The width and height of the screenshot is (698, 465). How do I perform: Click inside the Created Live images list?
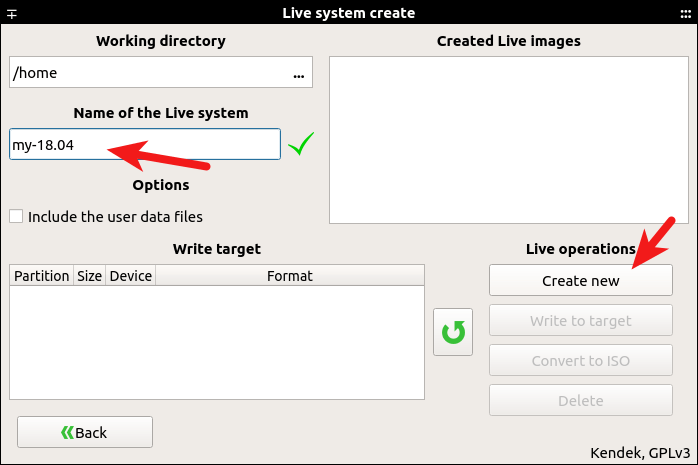click(507, 140)
